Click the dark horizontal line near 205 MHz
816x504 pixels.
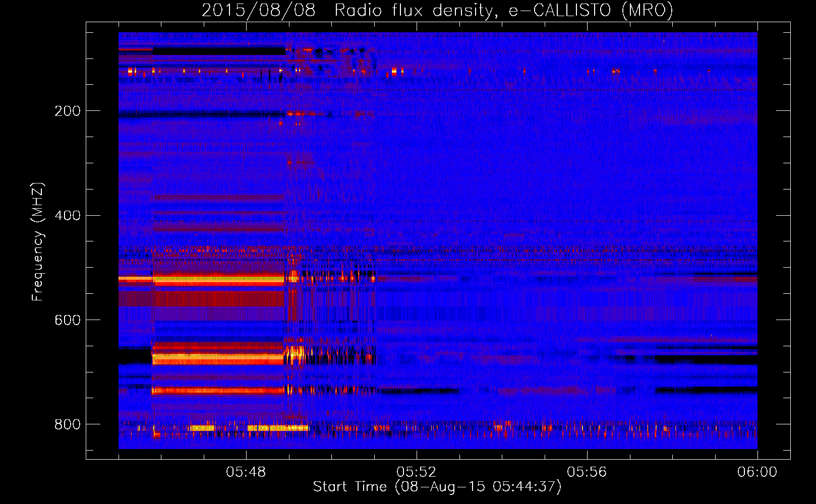pyautogui.click(x=202, y=114)
